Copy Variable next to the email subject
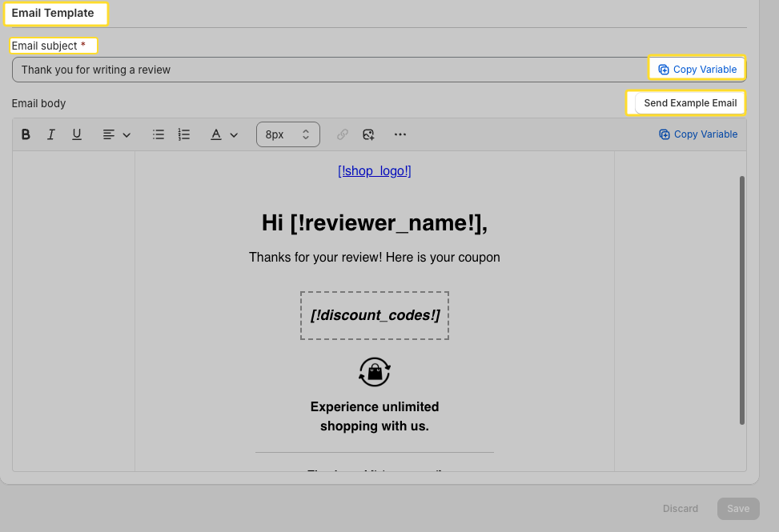This screenshot has height=532, width=779. (697, 69)
